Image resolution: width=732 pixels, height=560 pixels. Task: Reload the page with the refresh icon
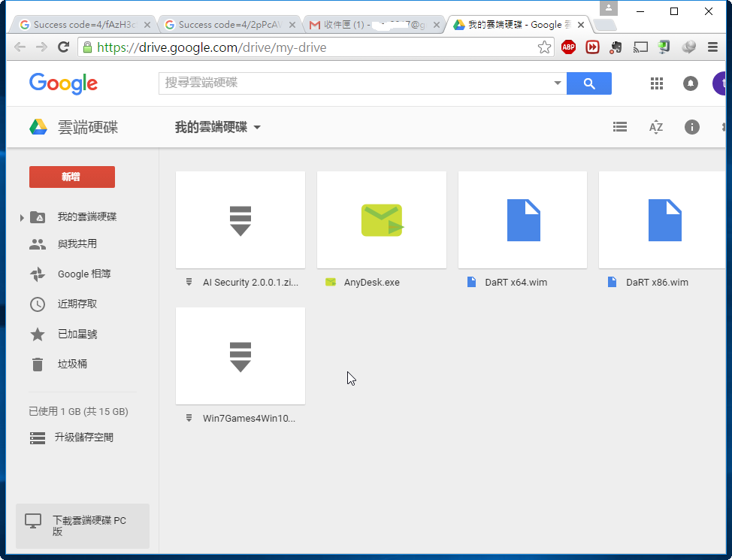pyautogui.click(x=63, y=47)
